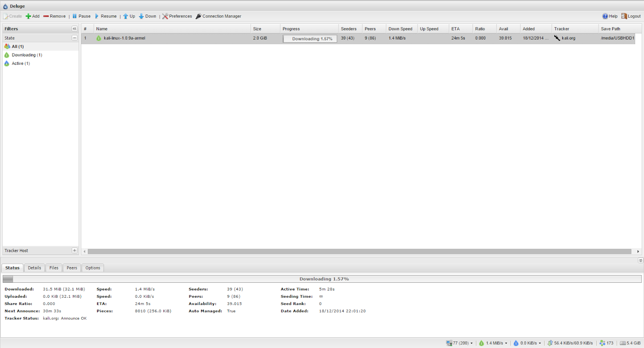644x348 pixels.
Task: Pause the selected torrent
Action: click(x=81, y=16)
